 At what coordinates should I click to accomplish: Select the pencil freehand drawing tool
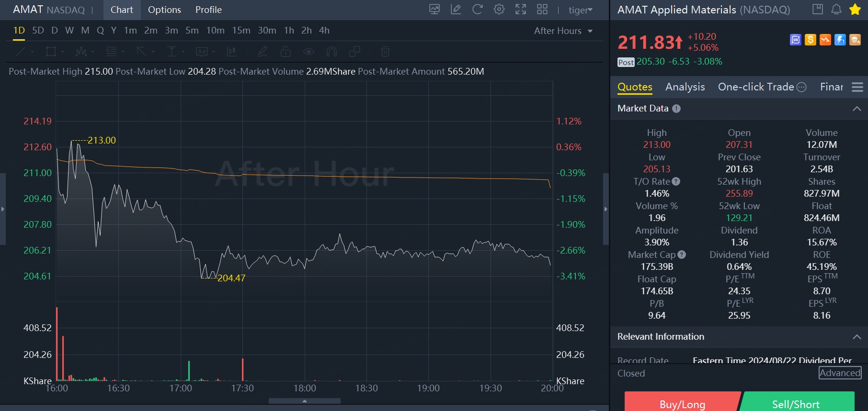[263, 52]
